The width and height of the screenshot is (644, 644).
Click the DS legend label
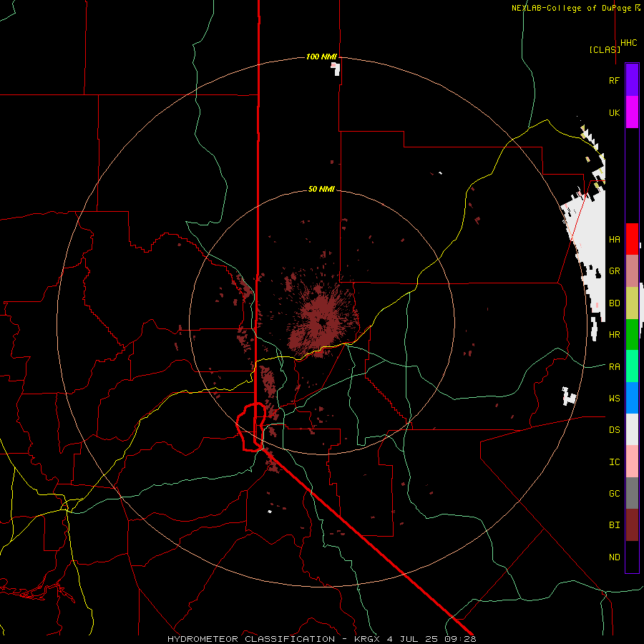click(x=614, y=430)
